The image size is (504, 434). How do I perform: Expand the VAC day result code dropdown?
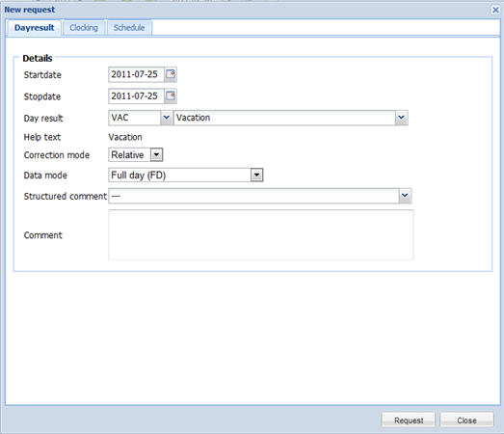point(166,118)
